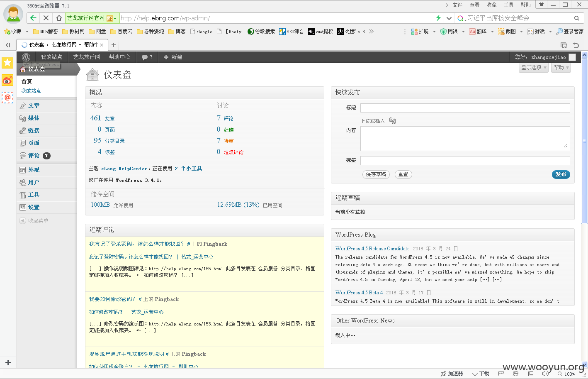Open the comments bubble with 7 in admin bar
This screenshot has height=379, width=588.
(x=147, y=57)
